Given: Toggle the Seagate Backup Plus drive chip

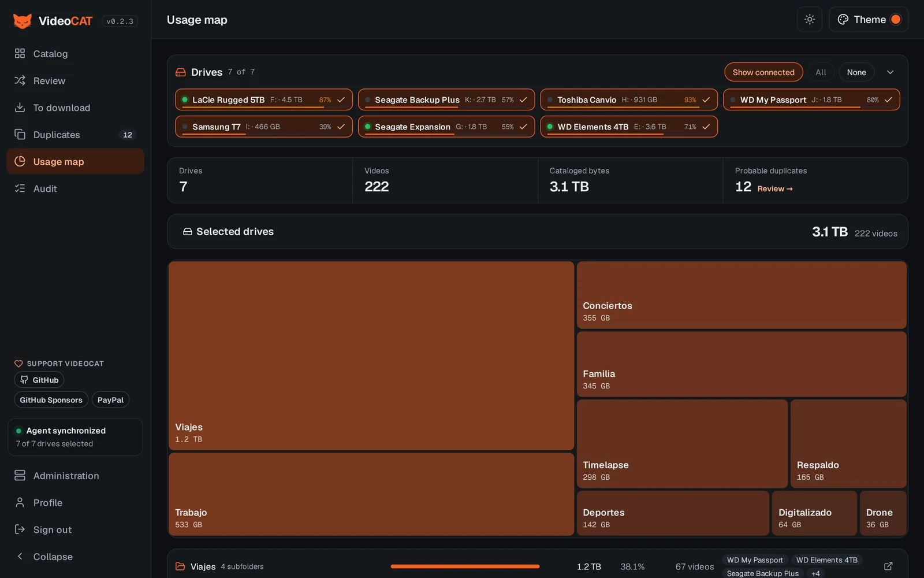Looking at the screenshot, I should pos(446,99).
